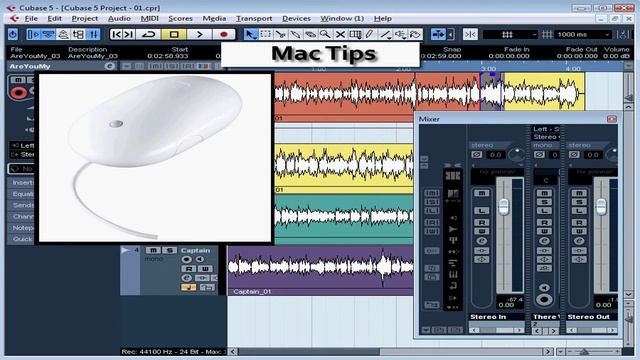Toggle Snap to Zero Crossing button
The width and height of the screenshot is (640, 360).
470,34
